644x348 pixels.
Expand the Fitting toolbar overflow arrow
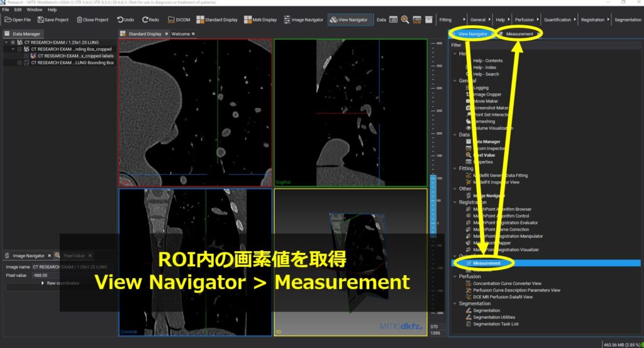[x=464, y=20]
